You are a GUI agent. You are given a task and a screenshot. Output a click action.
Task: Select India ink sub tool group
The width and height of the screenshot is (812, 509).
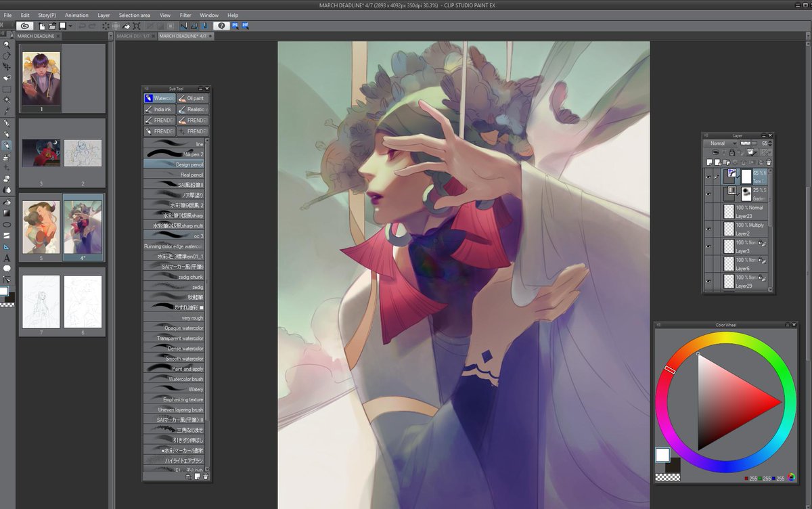(x=160, y=109)
